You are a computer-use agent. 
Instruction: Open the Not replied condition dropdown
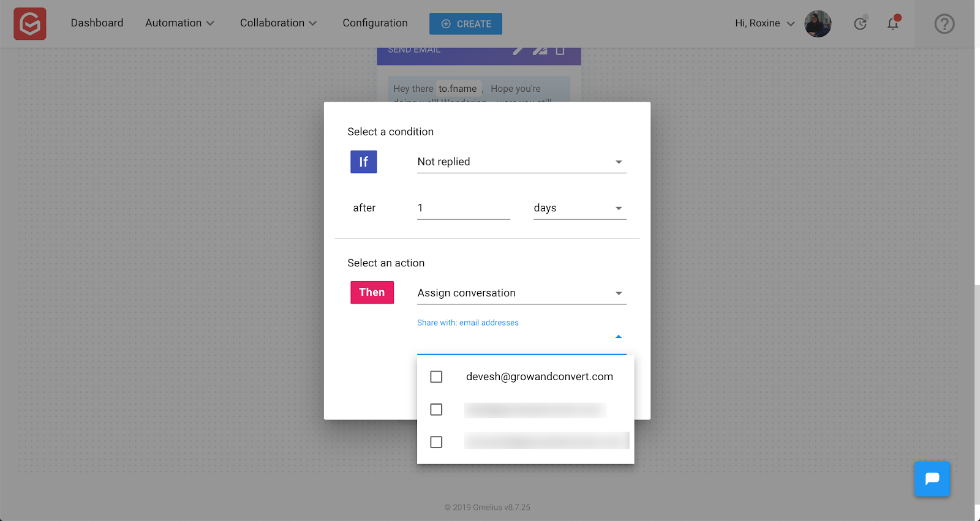tap(522, 162)
